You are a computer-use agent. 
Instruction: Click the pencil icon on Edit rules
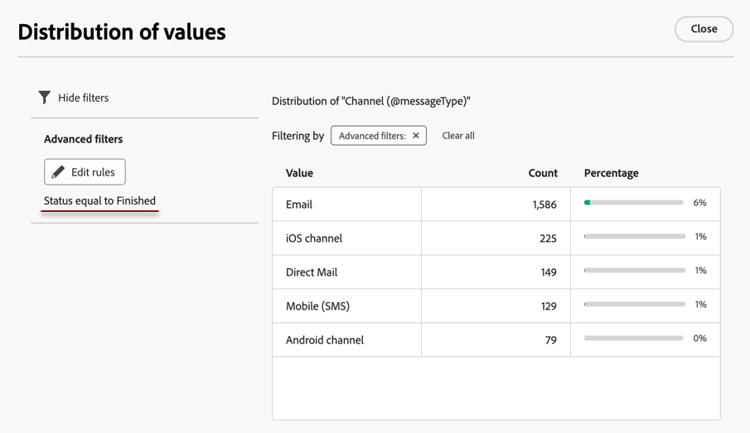pos(59,172)
